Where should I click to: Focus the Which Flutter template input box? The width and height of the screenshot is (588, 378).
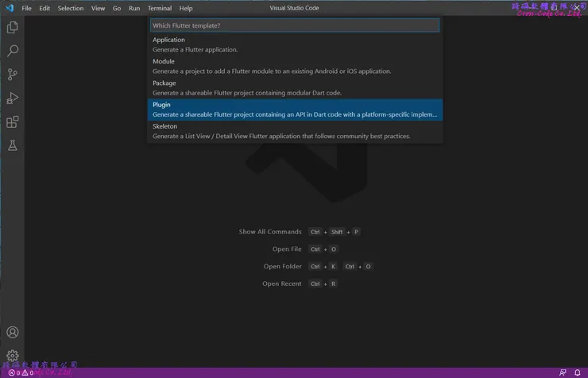(x=295, y=25)
